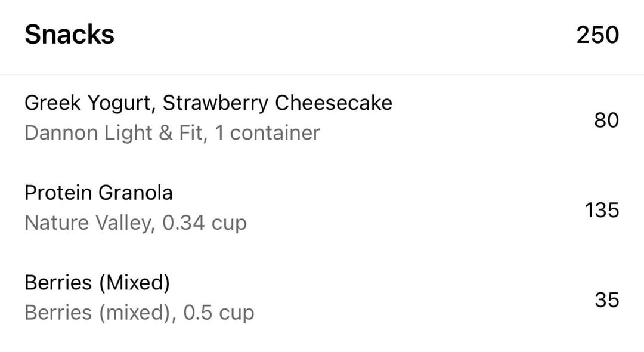Screen dimensions: 644x352
Task: Click the word Snacks in the header
Action: pos(69,35)
